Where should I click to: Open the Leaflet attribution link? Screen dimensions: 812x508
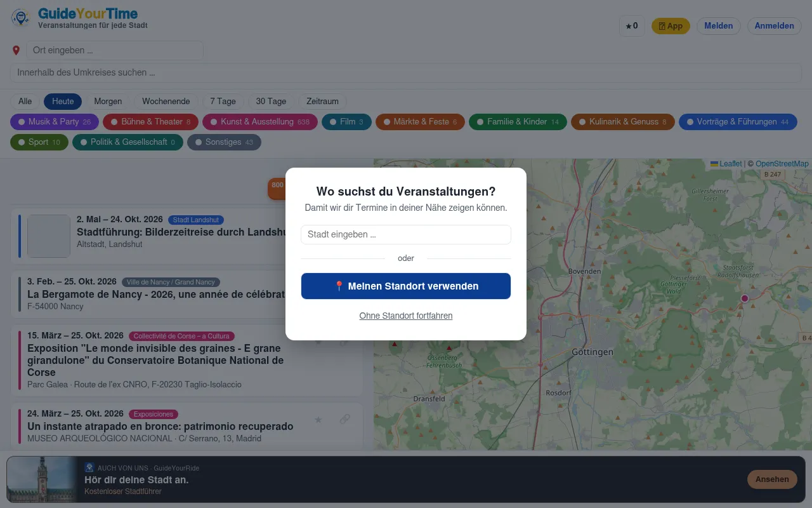click(726, 164)
